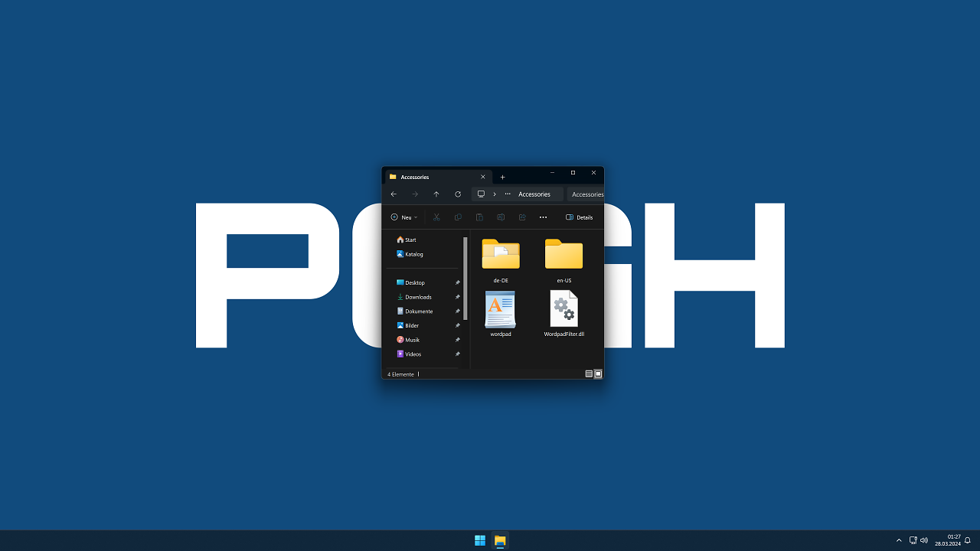Viewport: 980px width, 551px height.
Task: Click the 4 Elemente status text
Action: point(400,374)
